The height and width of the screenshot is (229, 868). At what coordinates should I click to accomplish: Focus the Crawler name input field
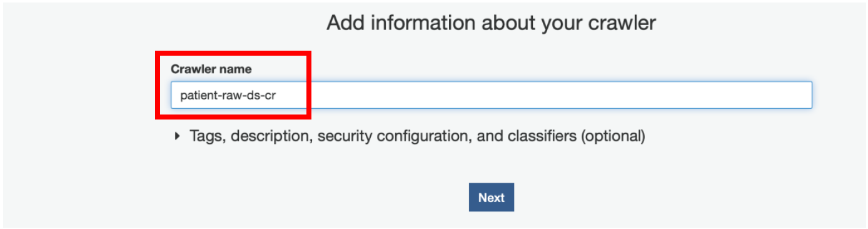click(492, 95)
